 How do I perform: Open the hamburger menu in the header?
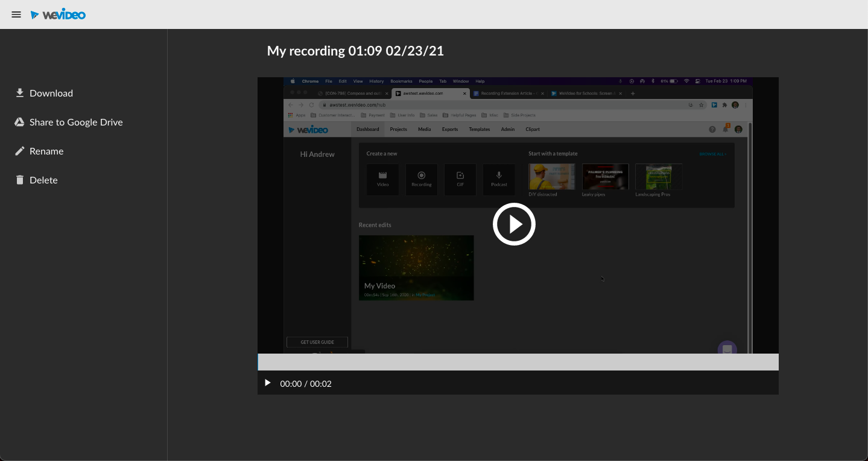[x=16, y=14]
